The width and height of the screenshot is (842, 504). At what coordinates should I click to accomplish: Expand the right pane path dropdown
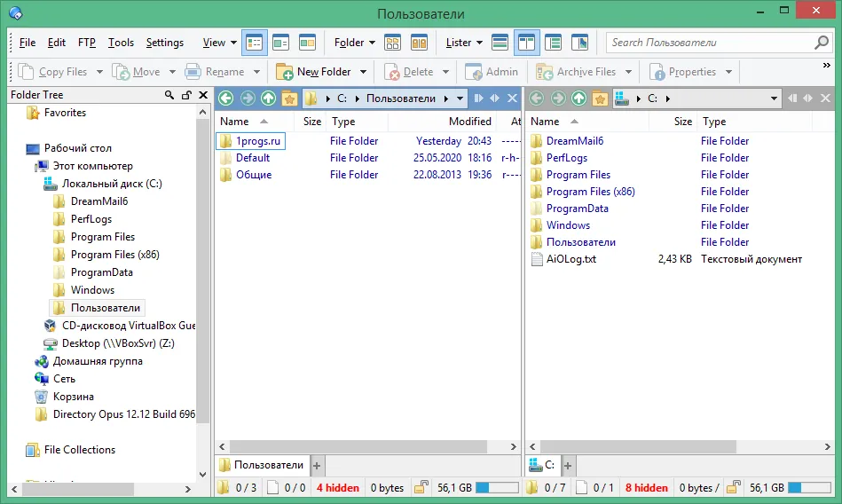point(774,98)
